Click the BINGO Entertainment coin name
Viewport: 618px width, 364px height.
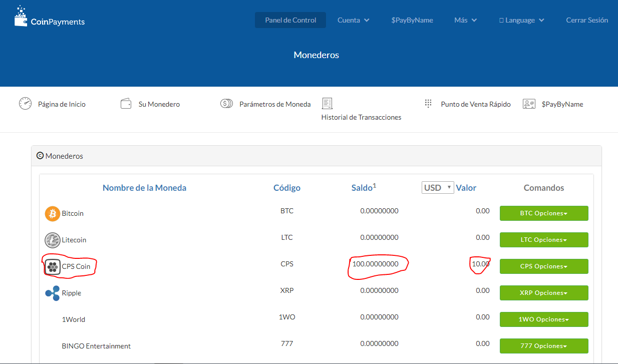click(x=96, y=346)
